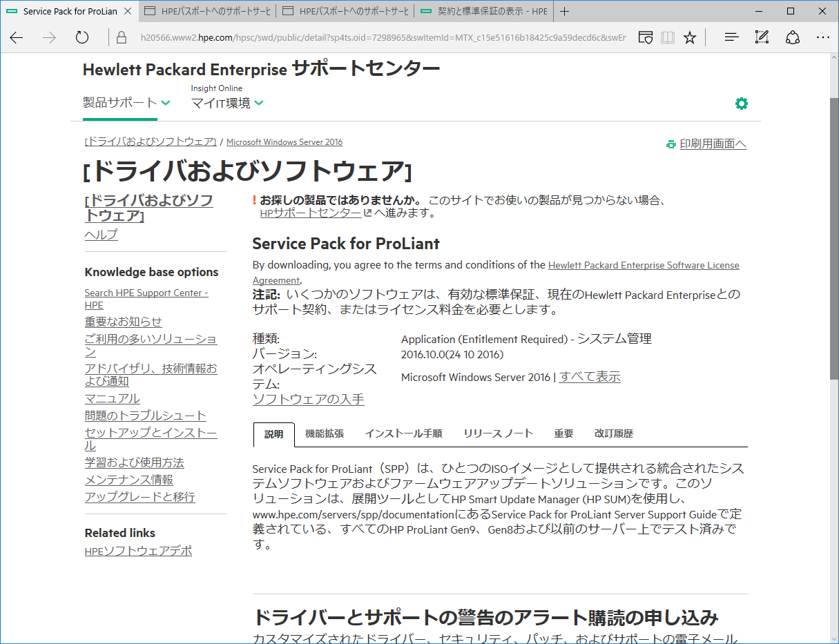This screenshot has height=644, width=839.
Task: Click the lock icon in address bar
Action: (x=122, y=38)
